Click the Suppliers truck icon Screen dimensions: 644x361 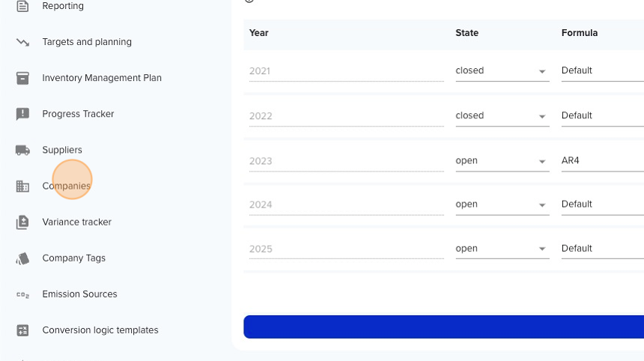[22, 151]
